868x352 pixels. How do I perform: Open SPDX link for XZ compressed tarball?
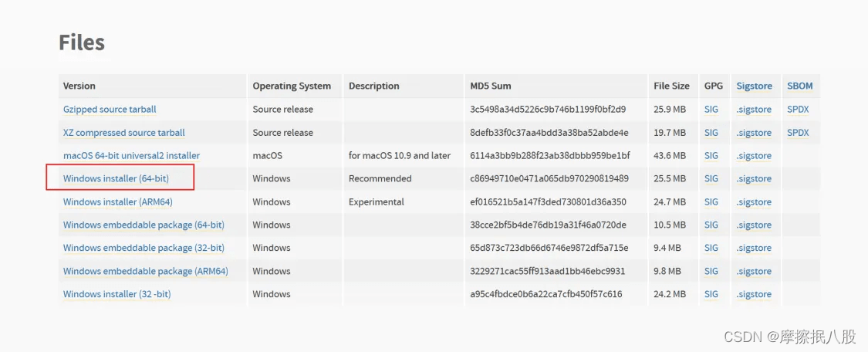798,133
